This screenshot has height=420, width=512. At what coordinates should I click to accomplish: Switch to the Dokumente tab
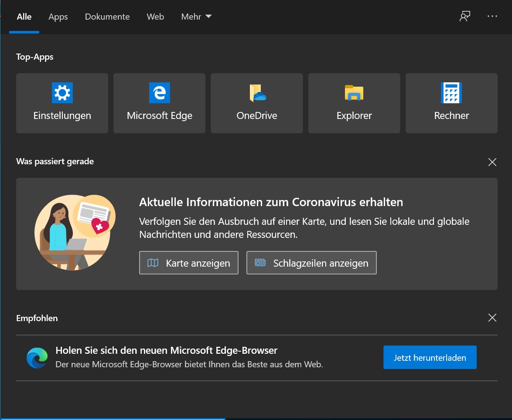pos(107,17)
